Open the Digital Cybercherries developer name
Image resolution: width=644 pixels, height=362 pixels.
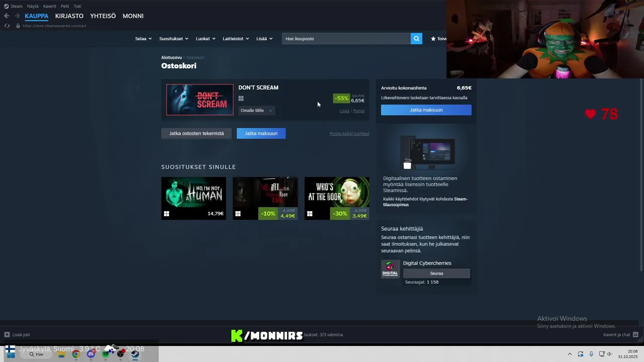427,263
